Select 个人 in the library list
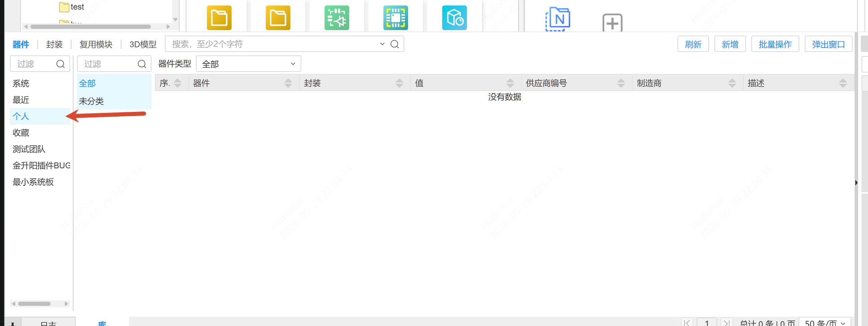Screen dimensions: 868x326 coord(40,116)
